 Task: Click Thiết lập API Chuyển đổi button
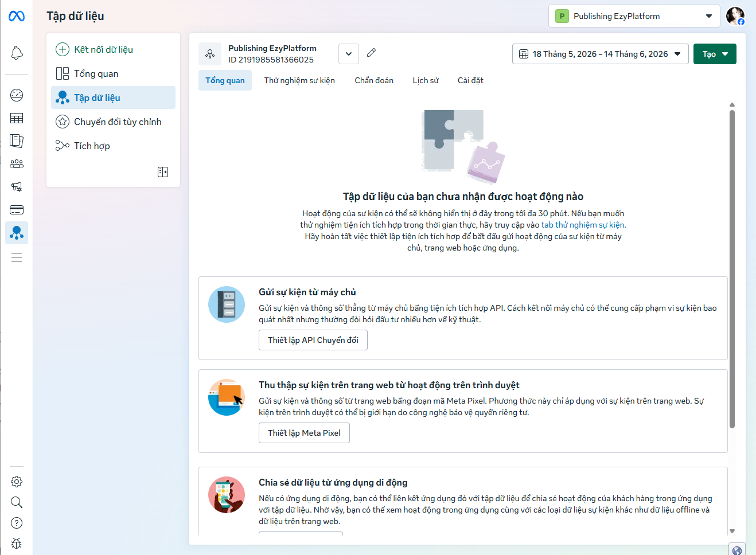pyautogui.click(x=313, y=340)
